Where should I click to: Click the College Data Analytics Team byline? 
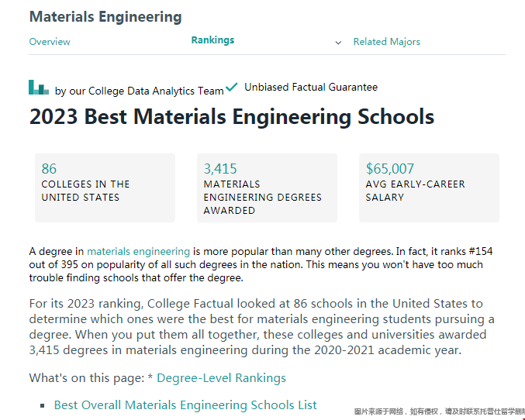(x=140, y=91)
